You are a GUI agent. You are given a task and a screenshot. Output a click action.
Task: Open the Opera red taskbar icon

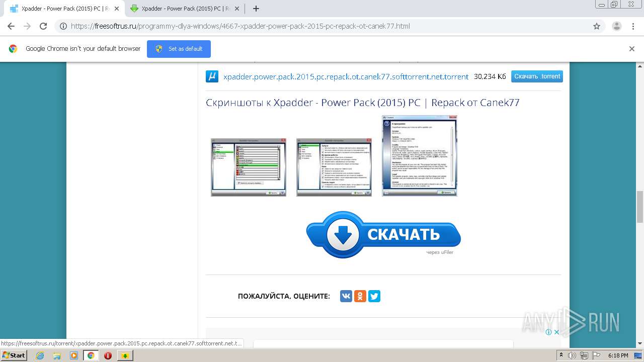tap(108, 355)
